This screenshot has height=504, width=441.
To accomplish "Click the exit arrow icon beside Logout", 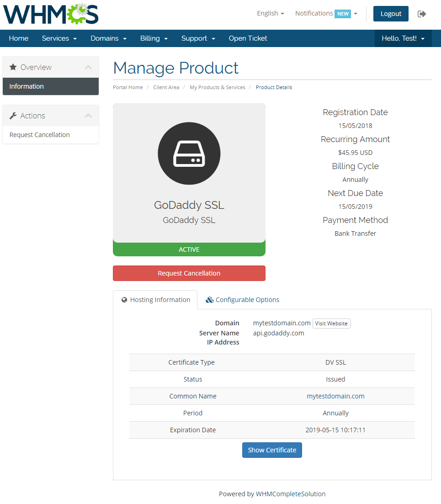I will (422, 14).
